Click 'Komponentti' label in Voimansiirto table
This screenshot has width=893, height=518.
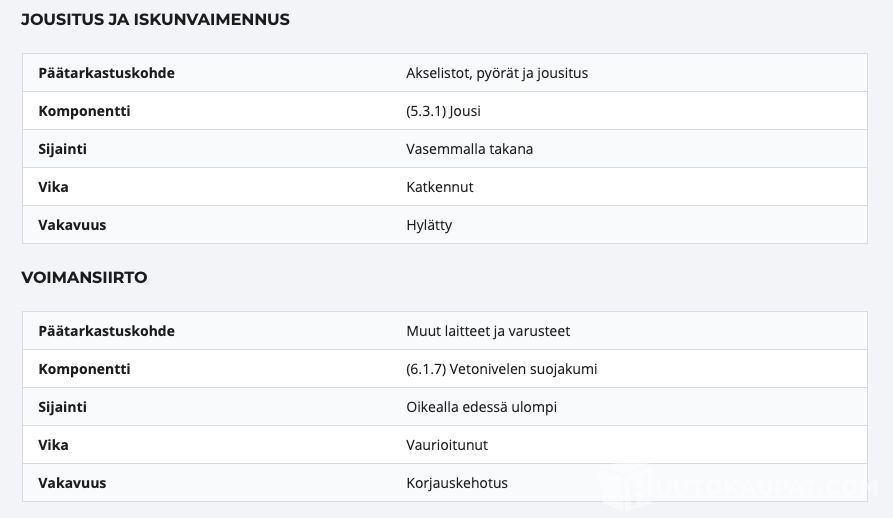[84, 369]
